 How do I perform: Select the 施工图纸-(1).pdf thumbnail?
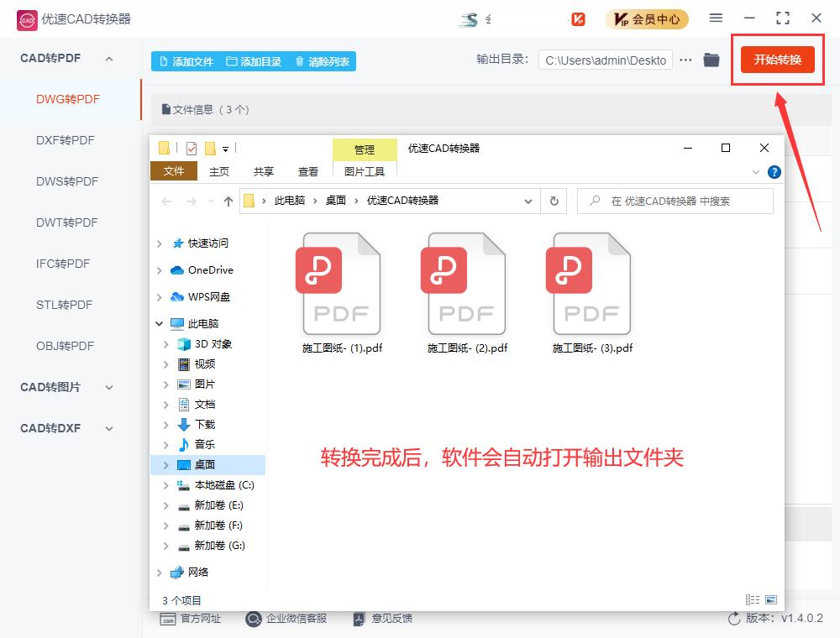pos(340,282)
